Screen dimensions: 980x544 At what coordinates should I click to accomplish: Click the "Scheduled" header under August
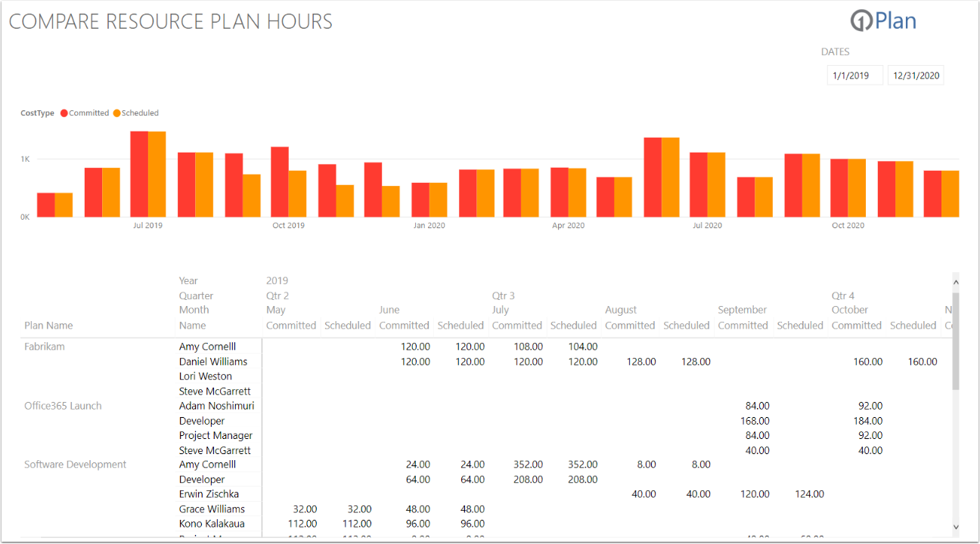tap(687, 326)
